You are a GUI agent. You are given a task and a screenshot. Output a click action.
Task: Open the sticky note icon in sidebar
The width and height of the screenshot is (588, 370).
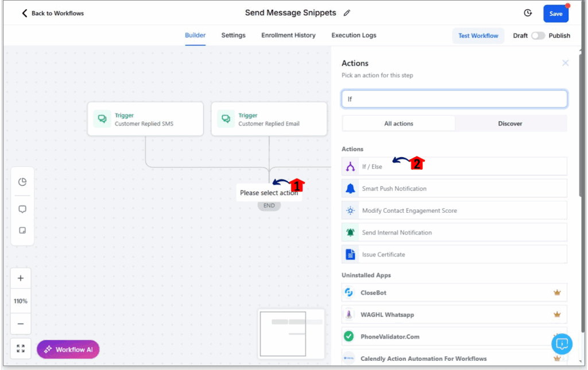tap(22, 230)
